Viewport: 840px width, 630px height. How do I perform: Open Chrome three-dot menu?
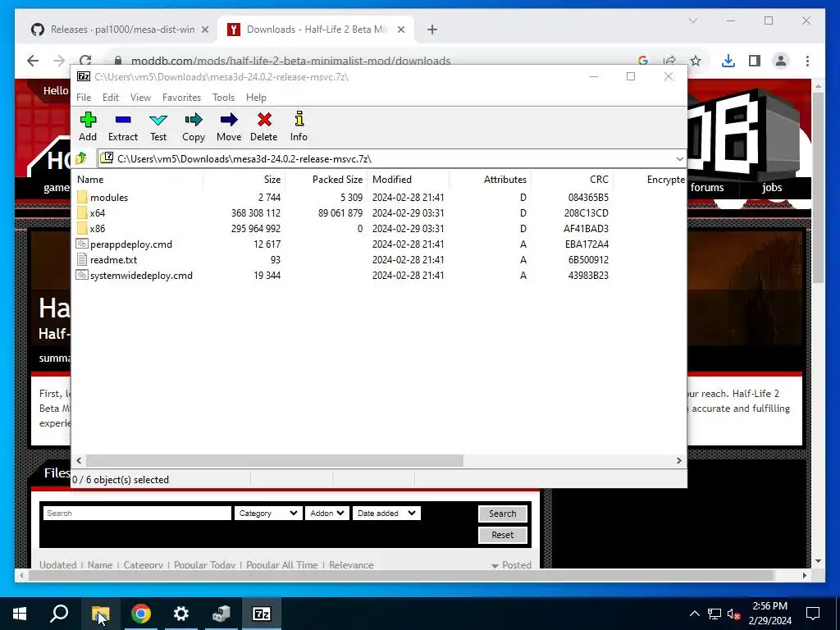click(807, 61)
